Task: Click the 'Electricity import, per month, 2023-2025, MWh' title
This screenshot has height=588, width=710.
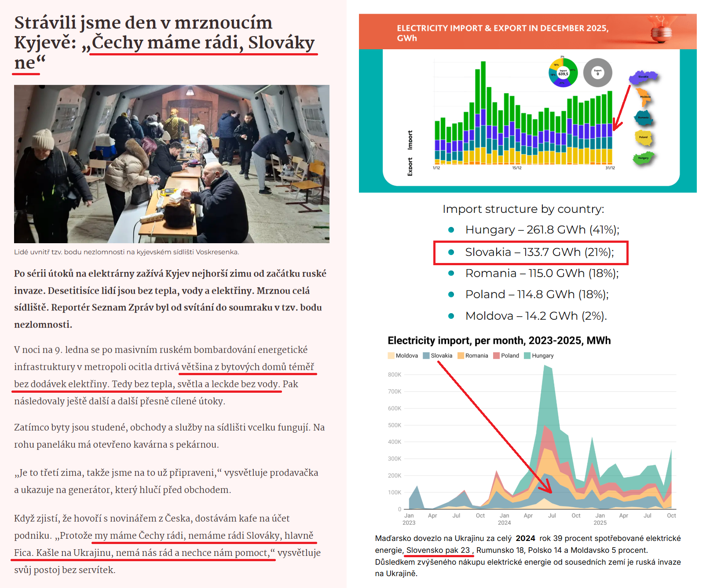Action: (499, 340)
